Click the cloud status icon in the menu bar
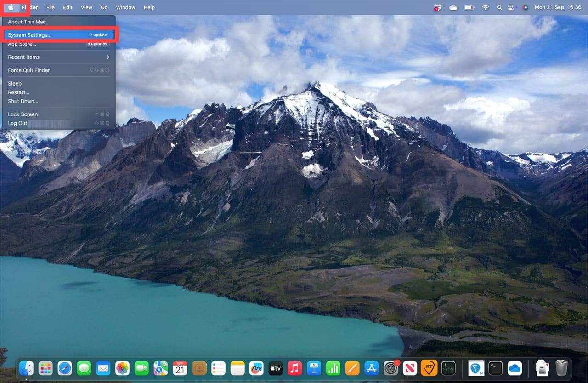 click(x=453, y=7)
